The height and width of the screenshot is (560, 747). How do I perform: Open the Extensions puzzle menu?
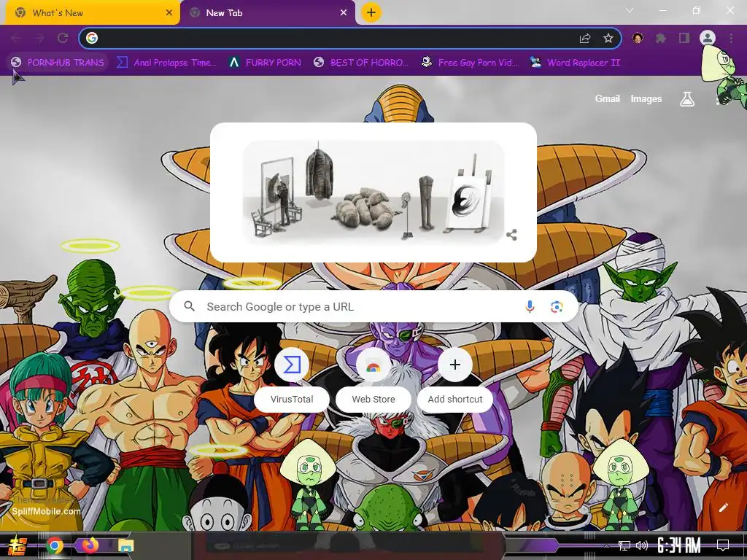pyautogui.click(x=661, y=38)
